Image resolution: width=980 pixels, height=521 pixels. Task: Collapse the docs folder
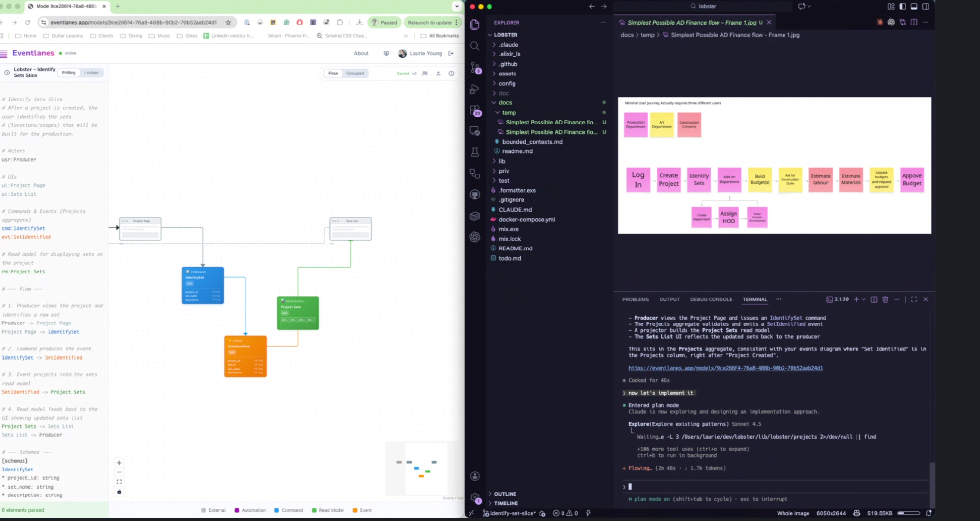click(x=505, y=103)
